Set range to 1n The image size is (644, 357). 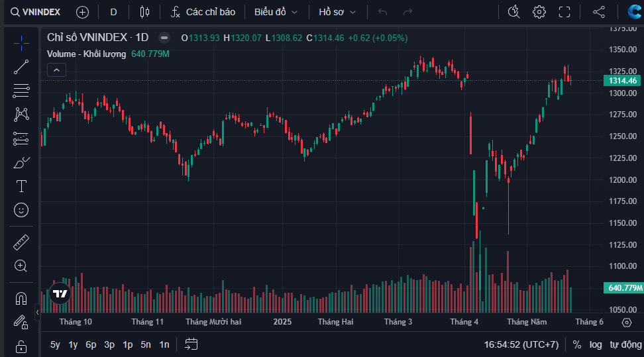(x=164, y=344)
